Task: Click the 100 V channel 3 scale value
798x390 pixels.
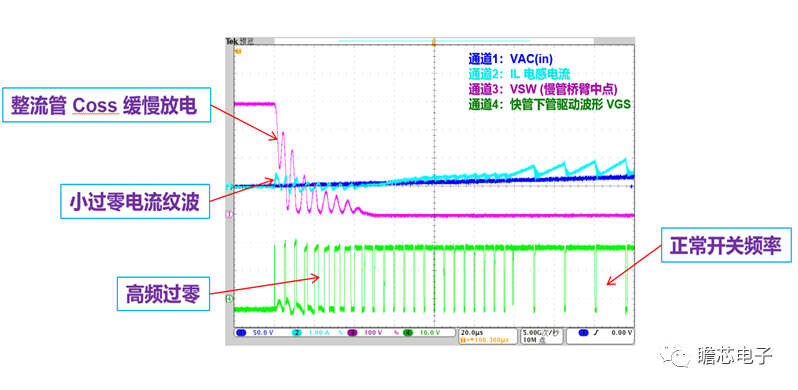Action: (373, 332)
